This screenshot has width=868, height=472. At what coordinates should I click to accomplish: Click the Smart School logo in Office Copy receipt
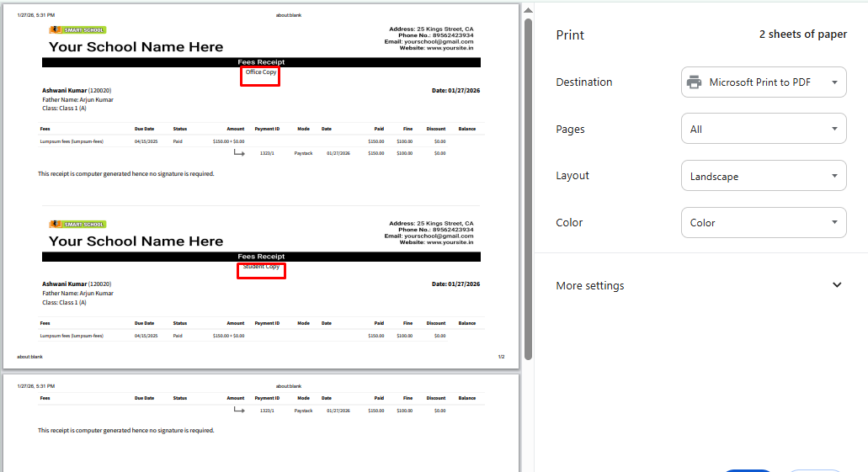77,30
